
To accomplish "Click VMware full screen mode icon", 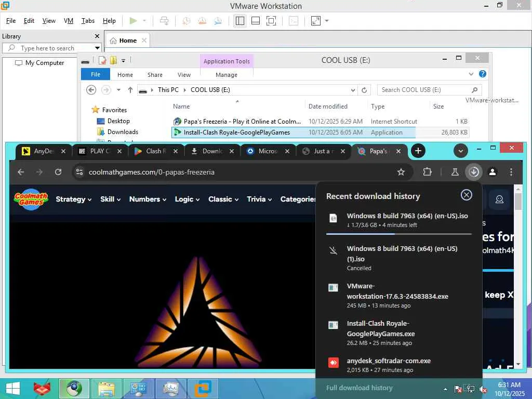I will click(x=271, y=21).
